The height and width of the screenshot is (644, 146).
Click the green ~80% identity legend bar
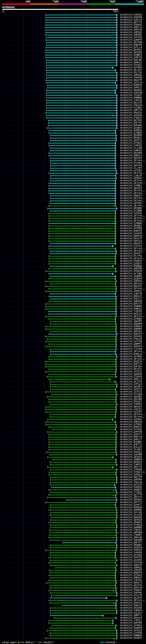point(101,4)
